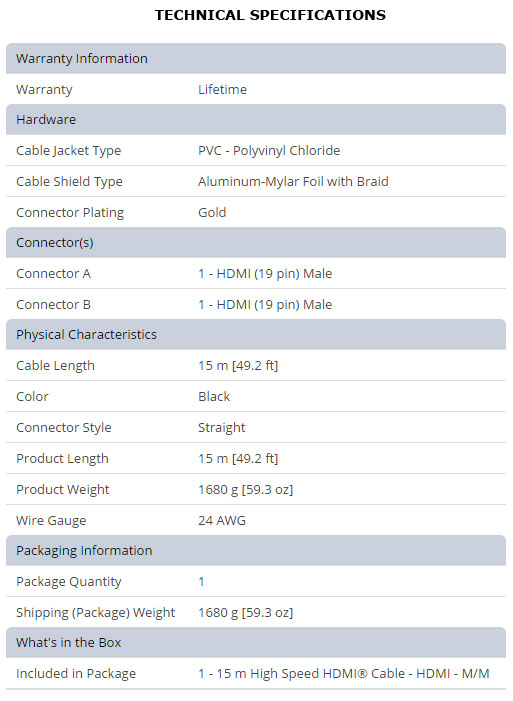Click the Connector A HDMI Male value
Image resolution: width=513 pixels, height=701 pixels.
coord(265,274)
